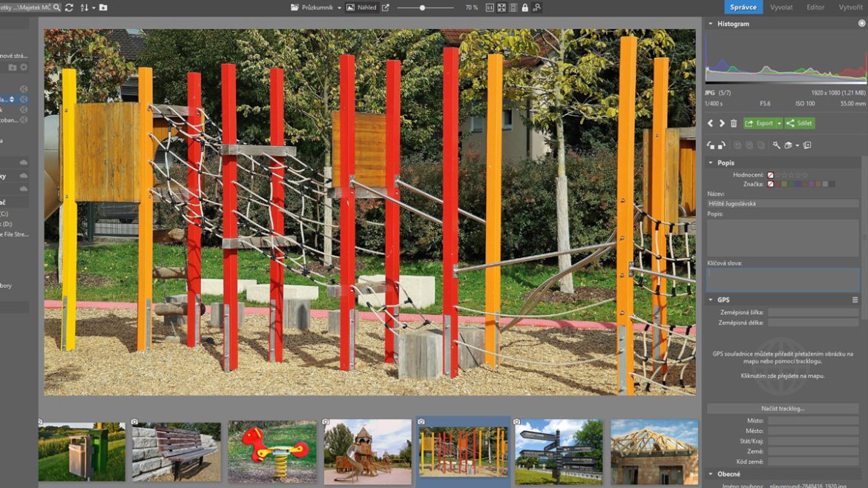The width and height of the screenshot is (868, 488).
Task: Collapse the Popis section
Action: (x=710, y=162)
